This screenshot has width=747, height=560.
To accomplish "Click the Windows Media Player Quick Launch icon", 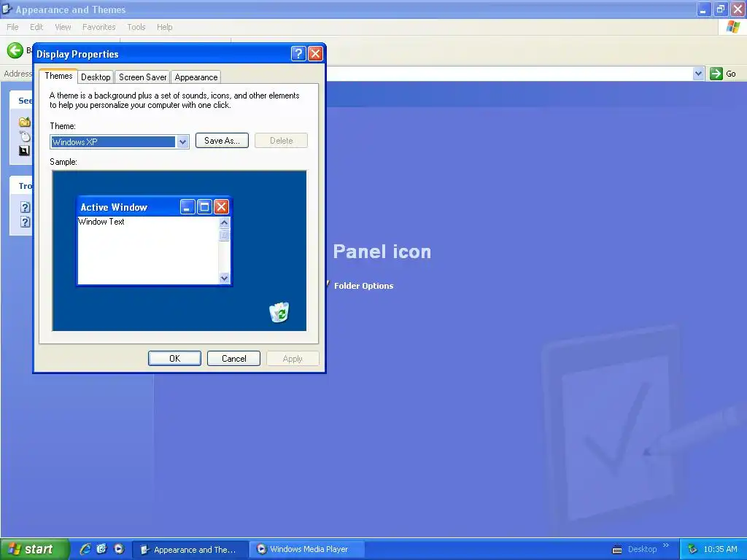I will pos(119,549).
